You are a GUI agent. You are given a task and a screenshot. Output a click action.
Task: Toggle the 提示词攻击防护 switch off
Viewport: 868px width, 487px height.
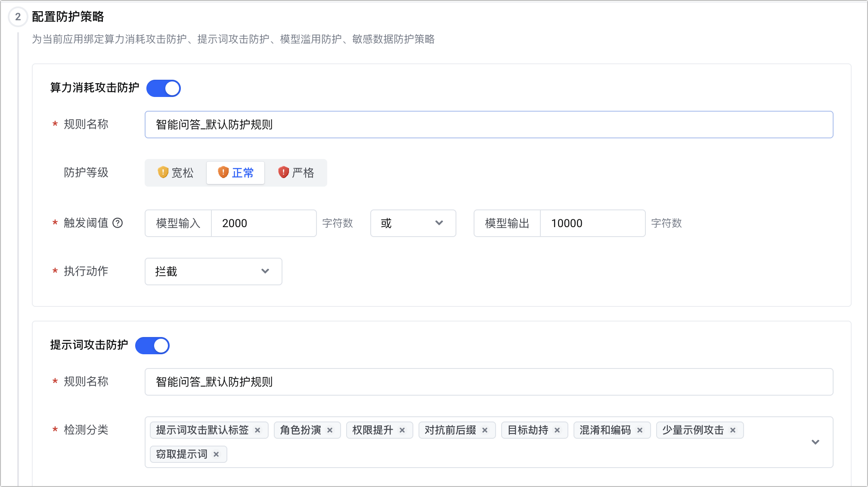click(x=152, y=346)
